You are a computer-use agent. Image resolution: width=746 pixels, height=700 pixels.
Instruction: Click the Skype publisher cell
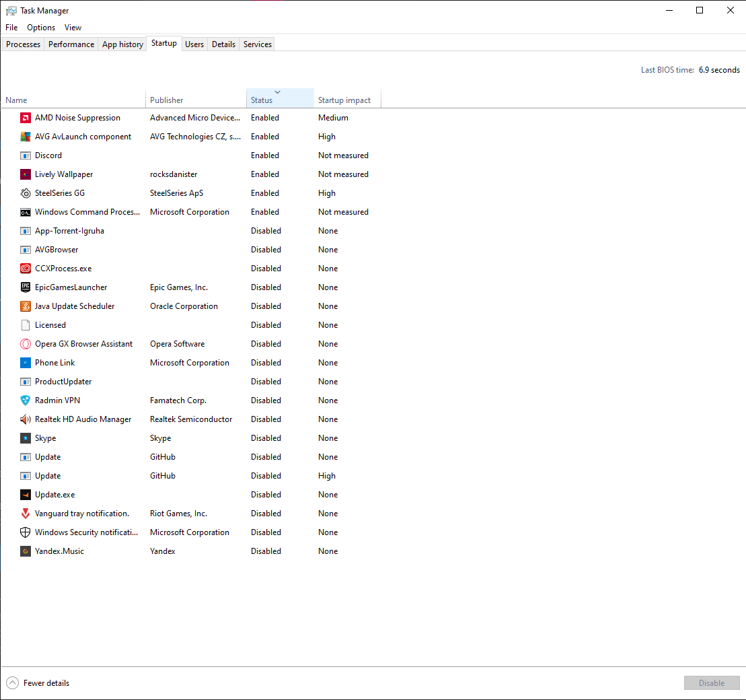pos(160,438)
